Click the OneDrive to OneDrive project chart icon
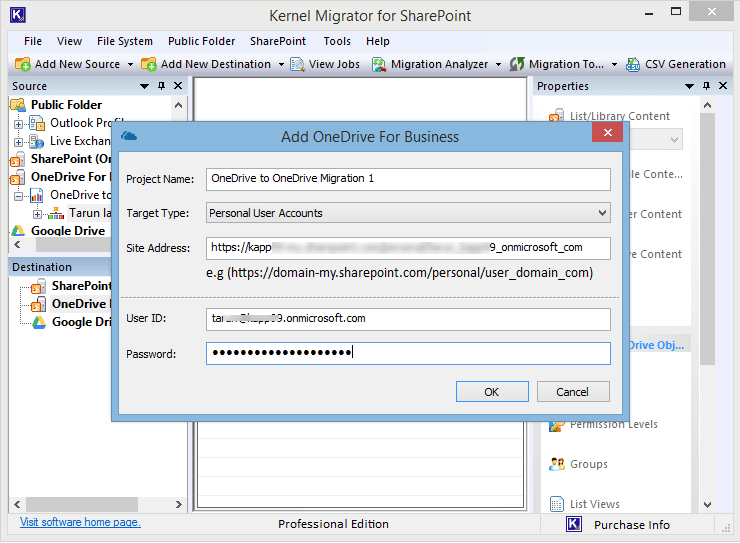This screenshot has height=543, width=740. [x=37, y=195]
